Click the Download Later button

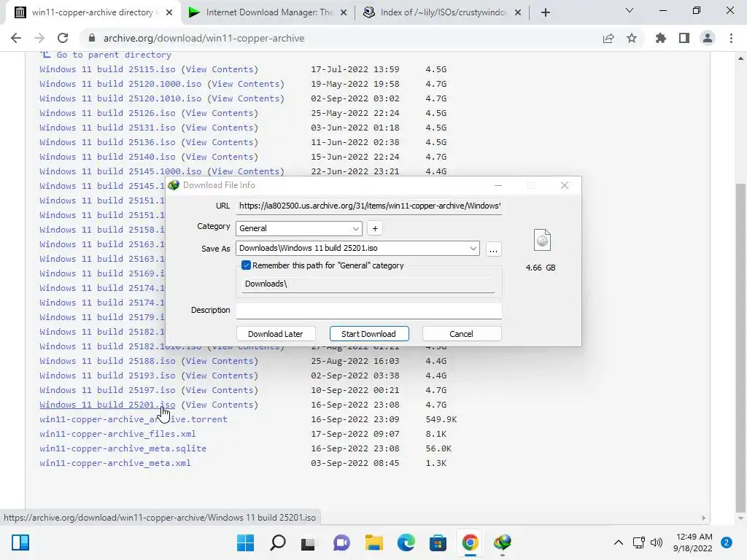pyautogui.click(x=275, y=334)
